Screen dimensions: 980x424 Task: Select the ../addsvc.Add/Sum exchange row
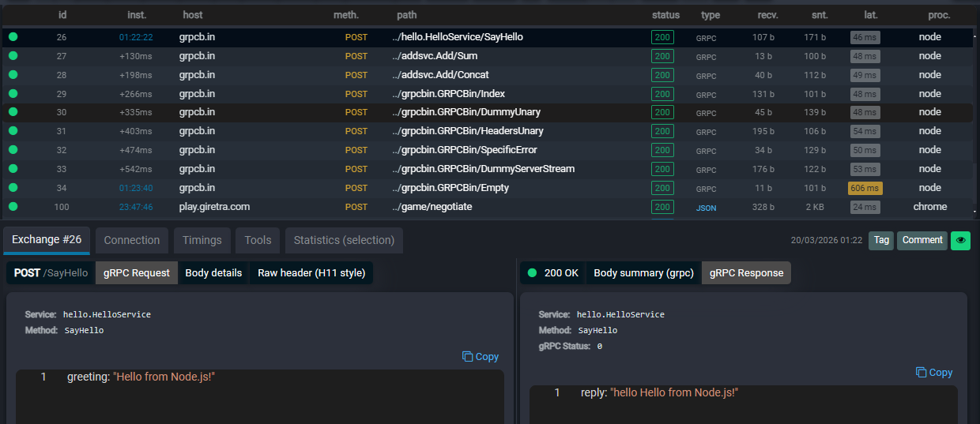click(x=488, y=56)
